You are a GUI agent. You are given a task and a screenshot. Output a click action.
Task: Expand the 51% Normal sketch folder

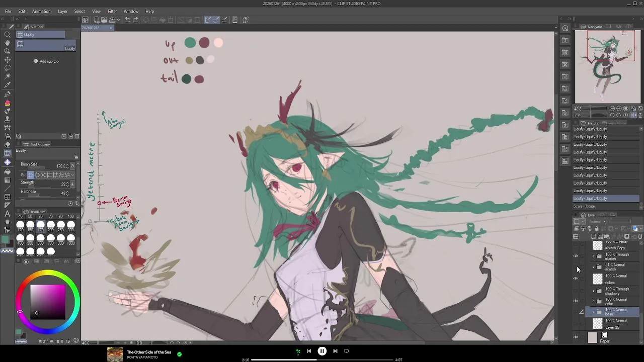point(593,267)
